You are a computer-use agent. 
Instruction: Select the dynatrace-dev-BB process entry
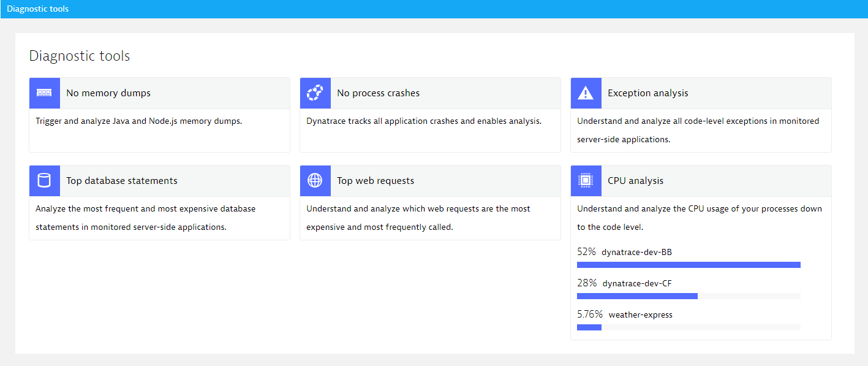click(x=637, y=252)
